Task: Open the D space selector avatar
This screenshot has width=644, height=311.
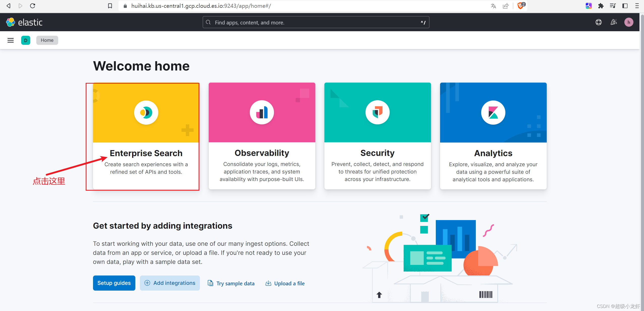Action: pyautogui.click(x=26, y=40)
